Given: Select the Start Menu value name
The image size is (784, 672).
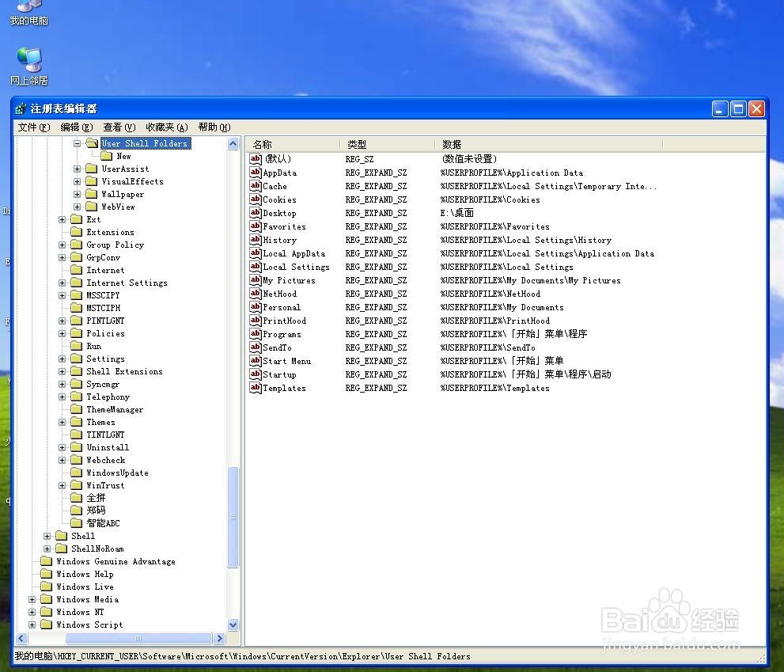Looking at the screenshot, I should [x=287, y=361].
